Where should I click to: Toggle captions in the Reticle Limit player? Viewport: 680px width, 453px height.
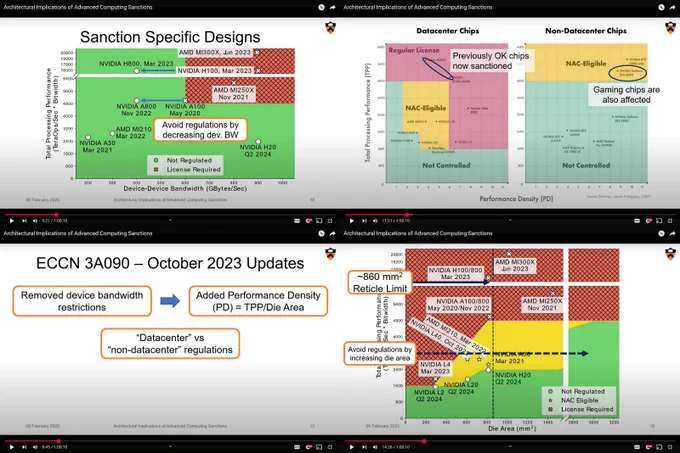[x=637, y=447]
